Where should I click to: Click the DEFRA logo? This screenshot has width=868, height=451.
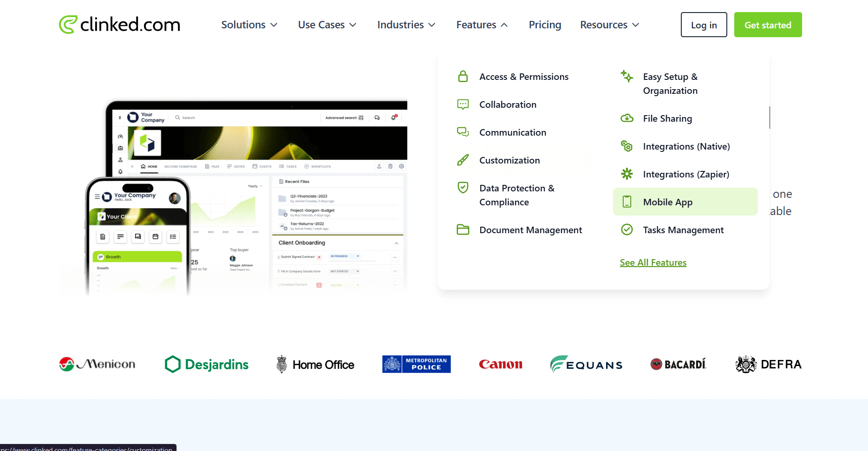[768, 364]
